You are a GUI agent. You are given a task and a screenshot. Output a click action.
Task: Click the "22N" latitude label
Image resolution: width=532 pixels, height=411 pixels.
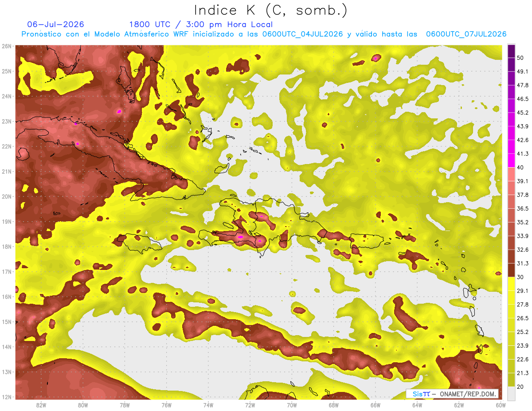tap(7, 146)
